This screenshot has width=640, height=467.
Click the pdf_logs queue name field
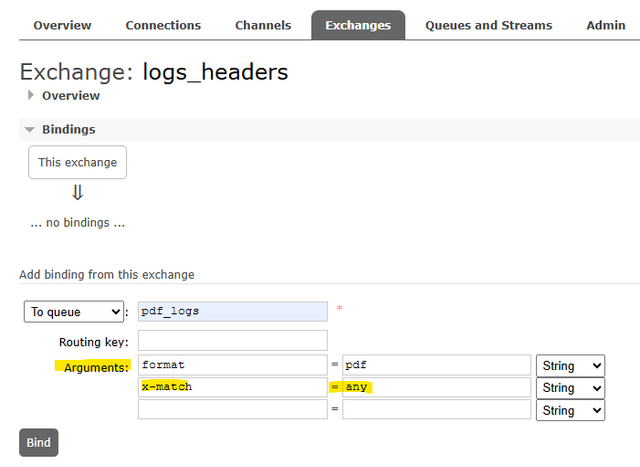point(232,312)
